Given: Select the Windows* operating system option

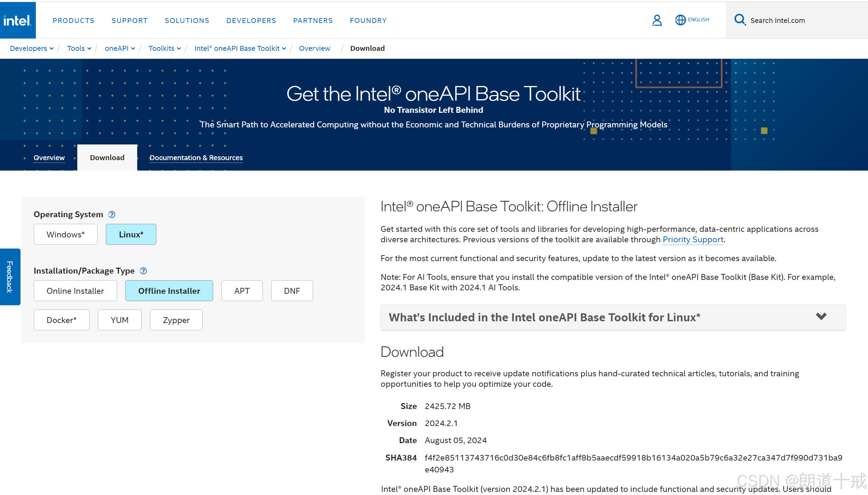Looking at the screenshot, I should coord(65,234).
